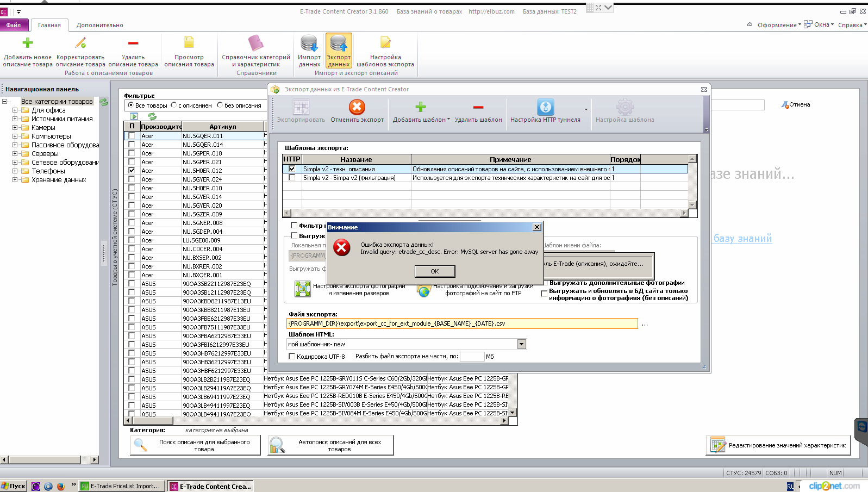Click the export file path field

(462, 323)
